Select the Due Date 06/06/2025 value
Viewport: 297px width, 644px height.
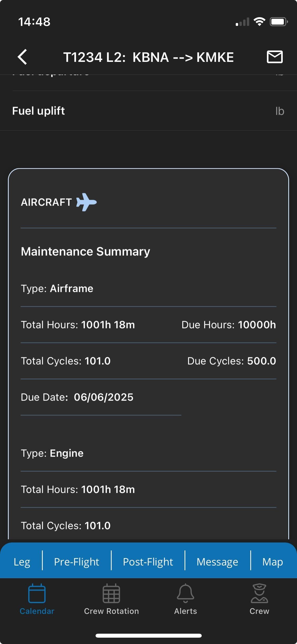[x=103, y=397]
